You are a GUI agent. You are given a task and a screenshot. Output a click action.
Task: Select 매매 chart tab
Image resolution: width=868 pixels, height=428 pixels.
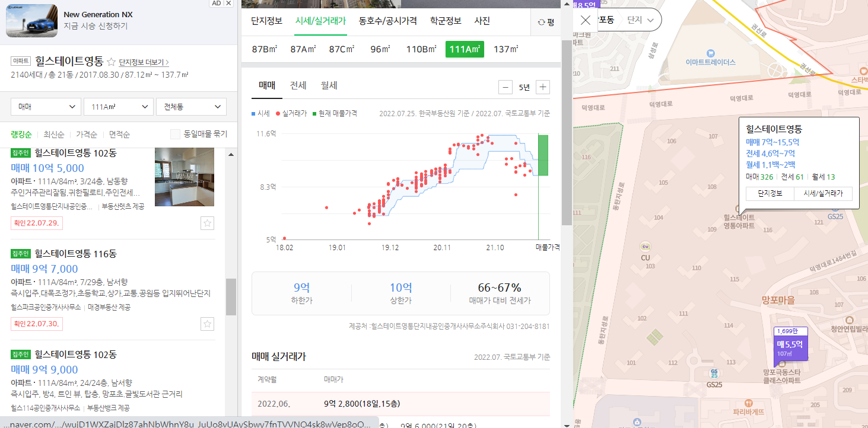[x=267, y=85]
